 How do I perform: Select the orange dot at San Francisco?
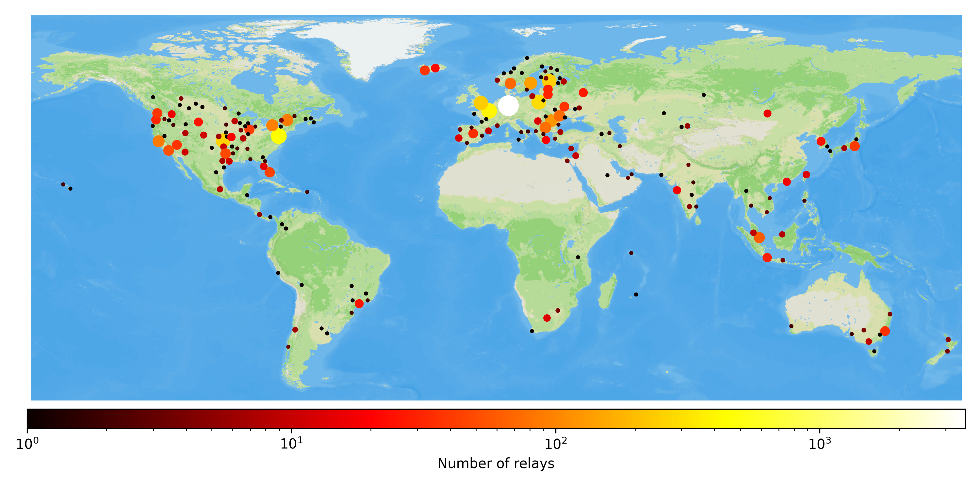pos(159,141)
